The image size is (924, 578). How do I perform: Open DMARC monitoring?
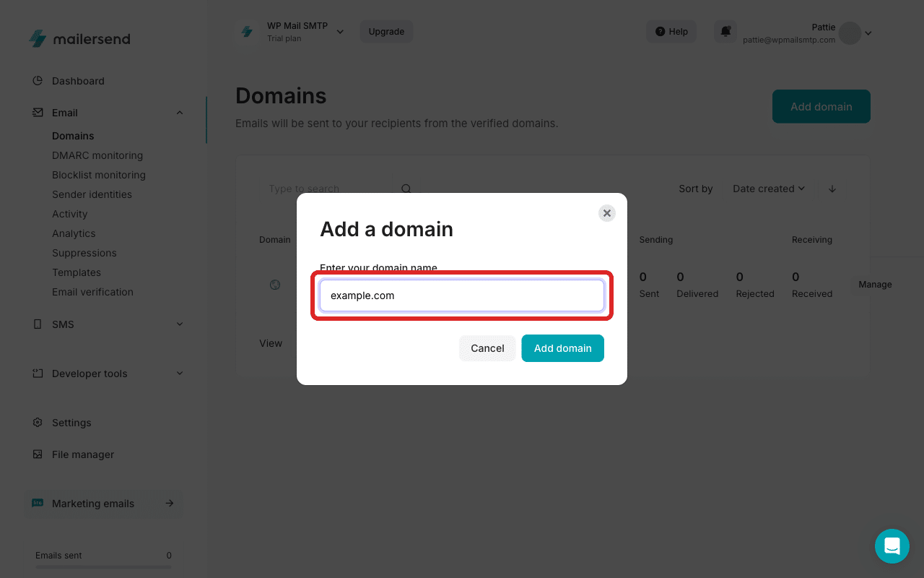tap(97, 155)
